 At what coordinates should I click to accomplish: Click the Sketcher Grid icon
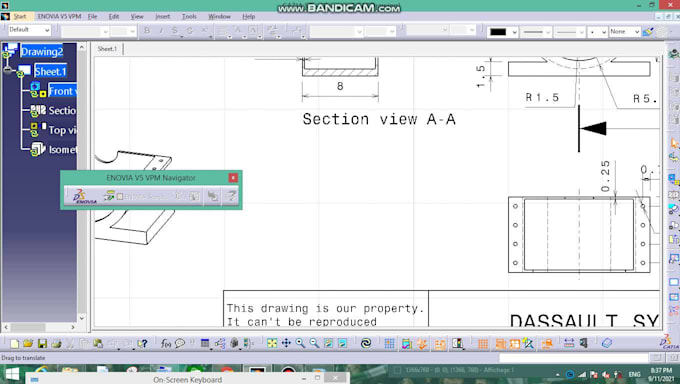click(x=389, y=344)
